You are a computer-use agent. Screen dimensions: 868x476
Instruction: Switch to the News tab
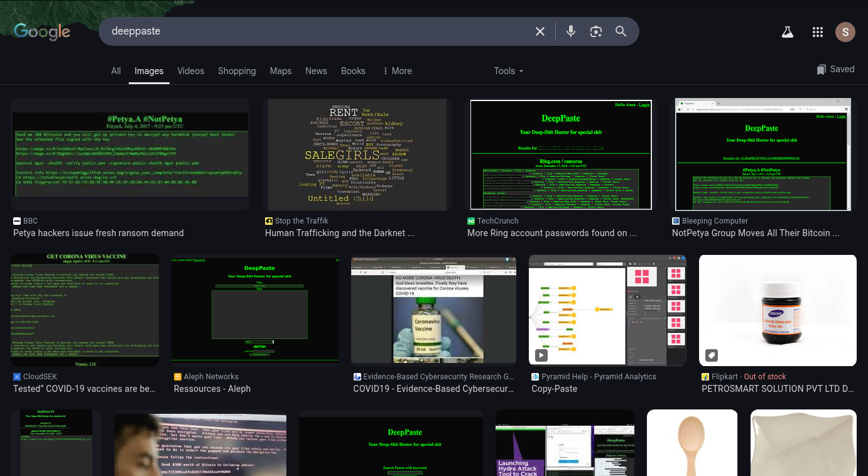(316, 71)
